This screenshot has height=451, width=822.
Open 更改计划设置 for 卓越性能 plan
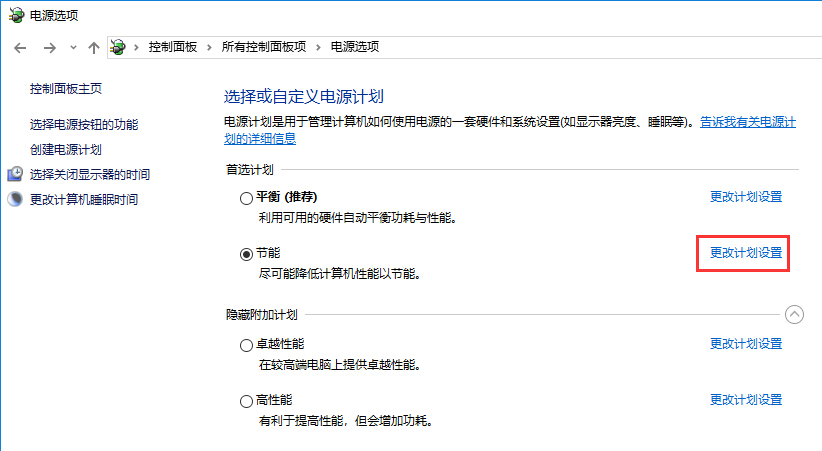coord(745,343)
